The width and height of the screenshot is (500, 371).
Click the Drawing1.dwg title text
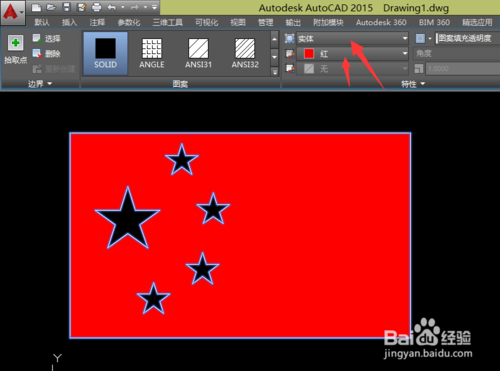pos(416,8)
